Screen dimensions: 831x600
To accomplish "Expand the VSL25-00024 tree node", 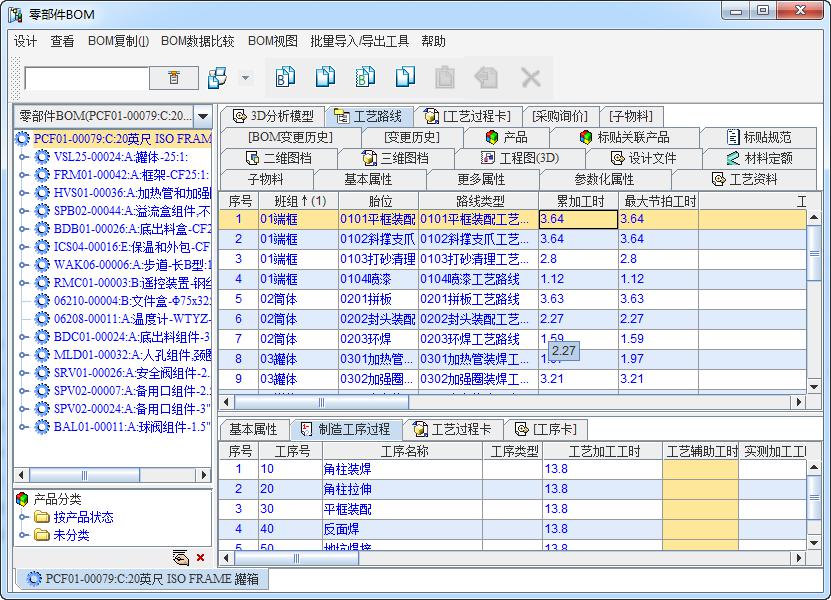I will coord(24,157).
